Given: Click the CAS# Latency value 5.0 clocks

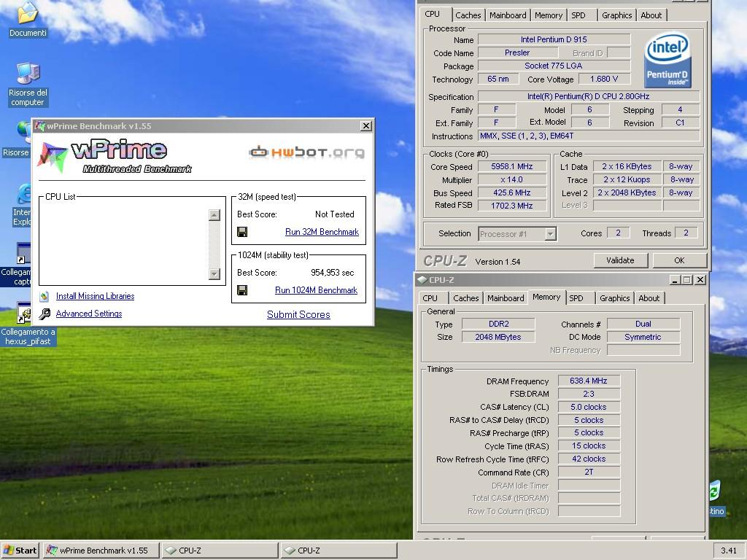Looking at the screenshot, I should tap(589, 407).
